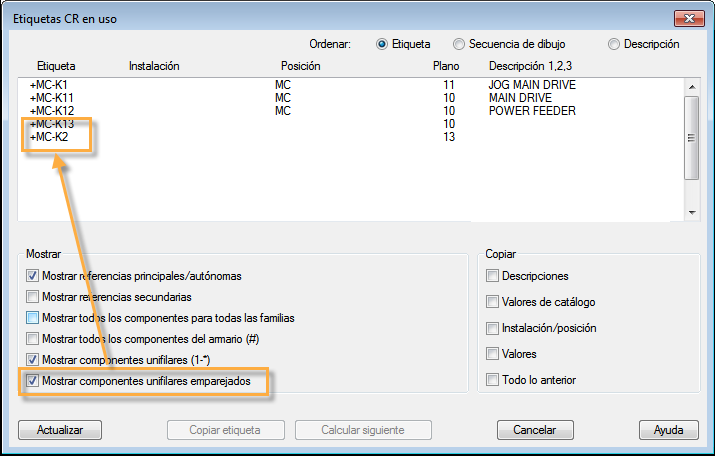This screenshot has height=456, width=715.
Task: Toggle Mostrar referencias principales/autónomas checkbox
Action: click(33, 276)
